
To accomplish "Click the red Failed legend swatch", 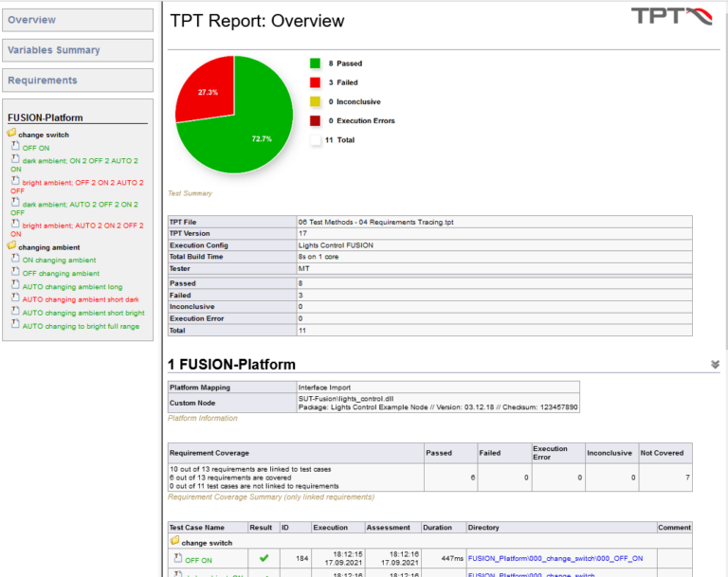I will point(315,82).
